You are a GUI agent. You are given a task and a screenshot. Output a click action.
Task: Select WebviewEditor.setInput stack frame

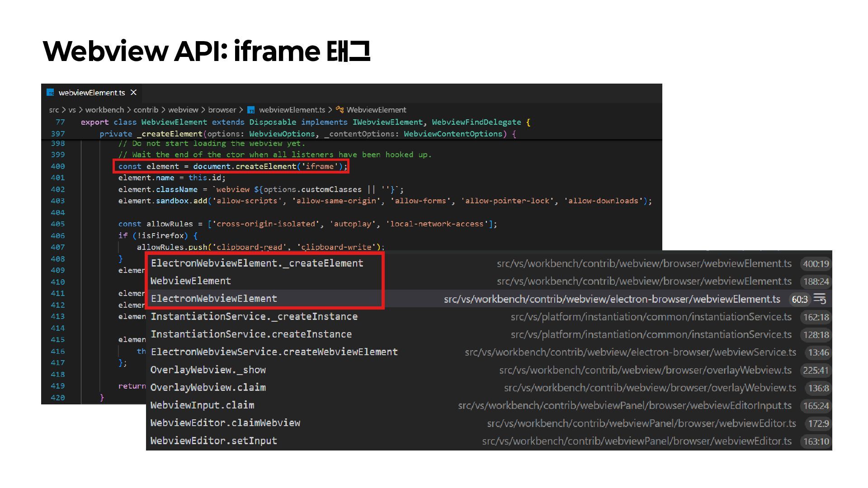[x=213, y=441]
